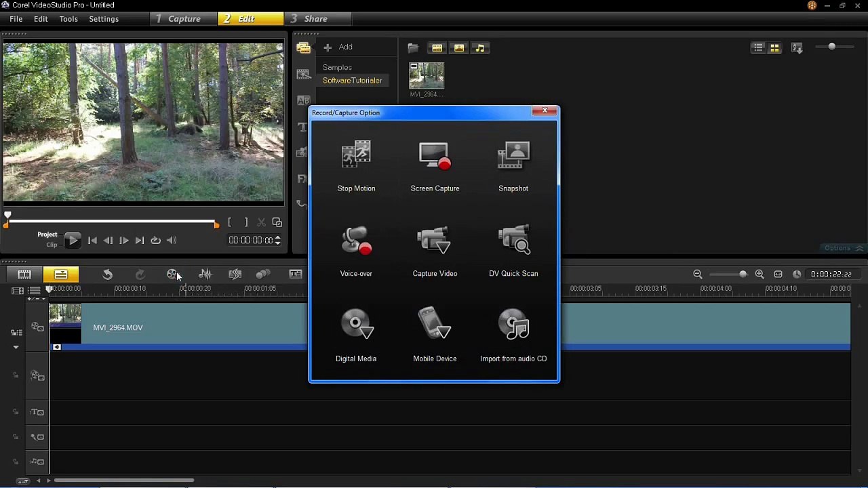Click the preview timecode field

[250, 240]
